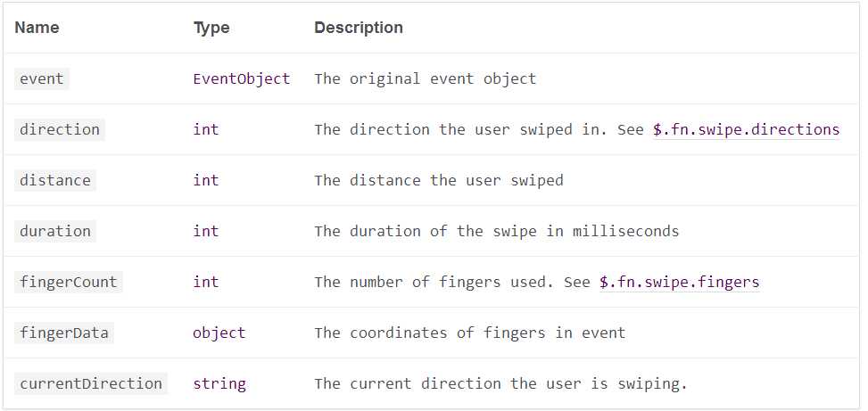Click the object type for fingerData

[219, 333]
